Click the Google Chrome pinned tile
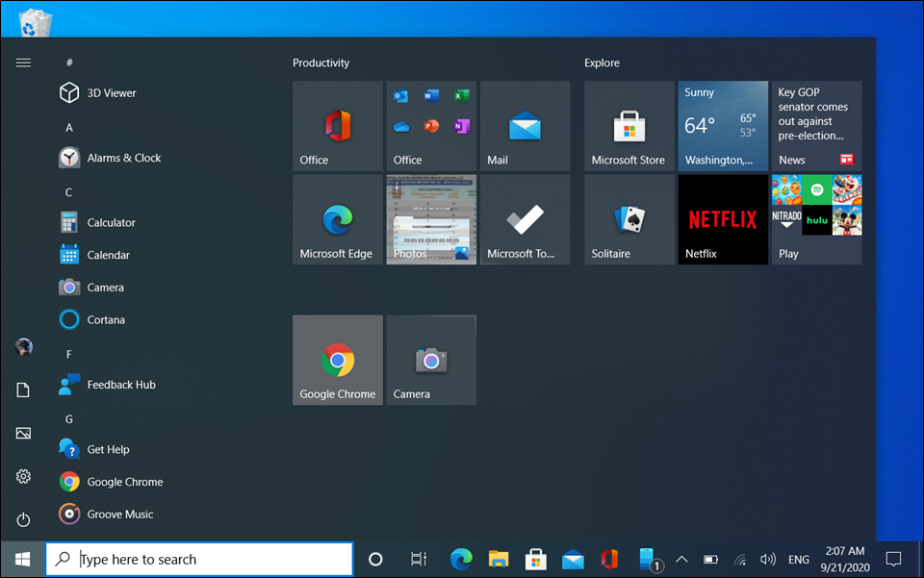This screenshot has height=578, width=924. [337, 360]
